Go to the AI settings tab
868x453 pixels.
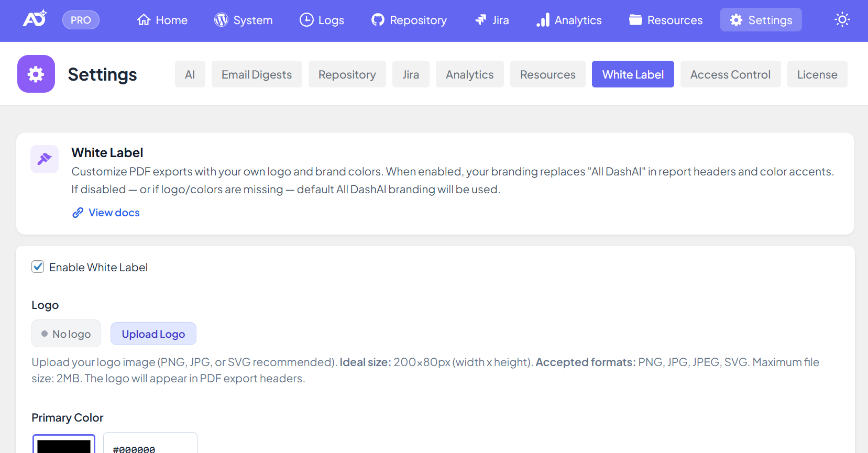click(190, 74)
